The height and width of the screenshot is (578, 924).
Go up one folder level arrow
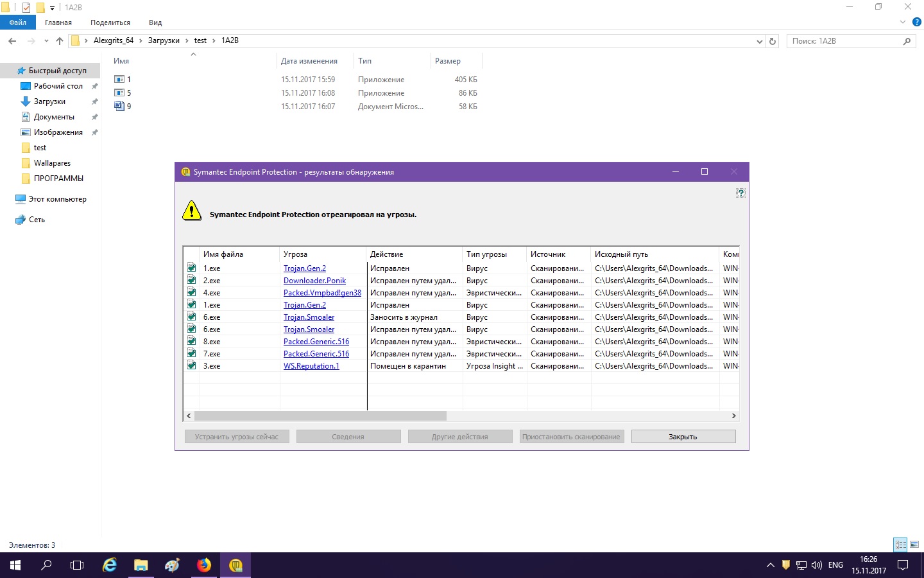pyautogui.click(x=60, y=41)
